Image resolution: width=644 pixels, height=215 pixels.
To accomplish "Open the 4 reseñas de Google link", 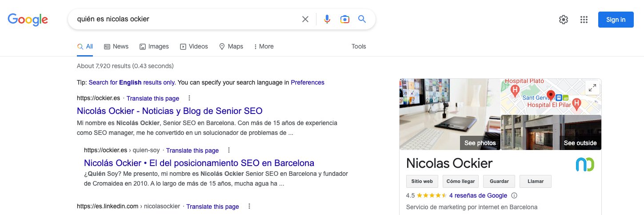I will pyautogui.click(x=478, y=195).
